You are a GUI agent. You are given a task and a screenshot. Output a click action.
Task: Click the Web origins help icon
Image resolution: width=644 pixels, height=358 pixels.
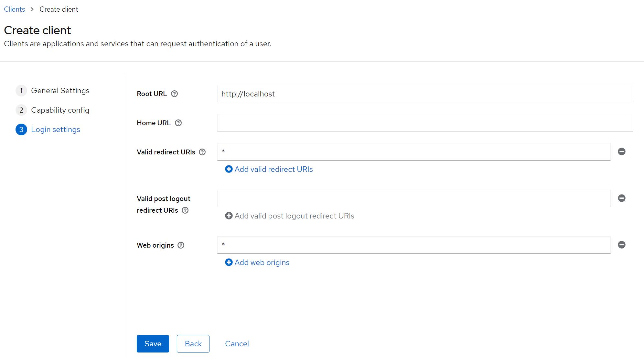pyautogui.click(x=181, y=245)
